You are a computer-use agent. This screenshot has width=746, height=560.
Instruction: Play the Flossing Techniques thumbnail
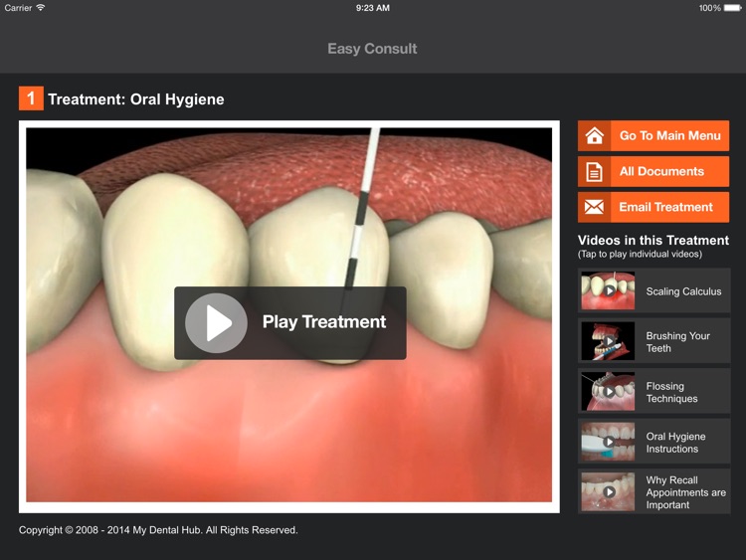click(608, 392)
